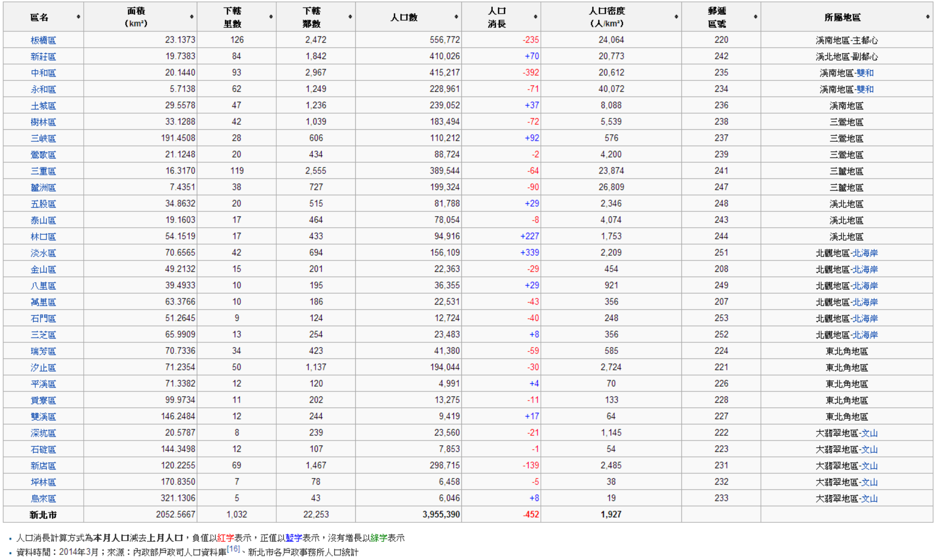Open the 淡水區 link
The width and height of the screenshot is (935, 560).
[43, 253]
